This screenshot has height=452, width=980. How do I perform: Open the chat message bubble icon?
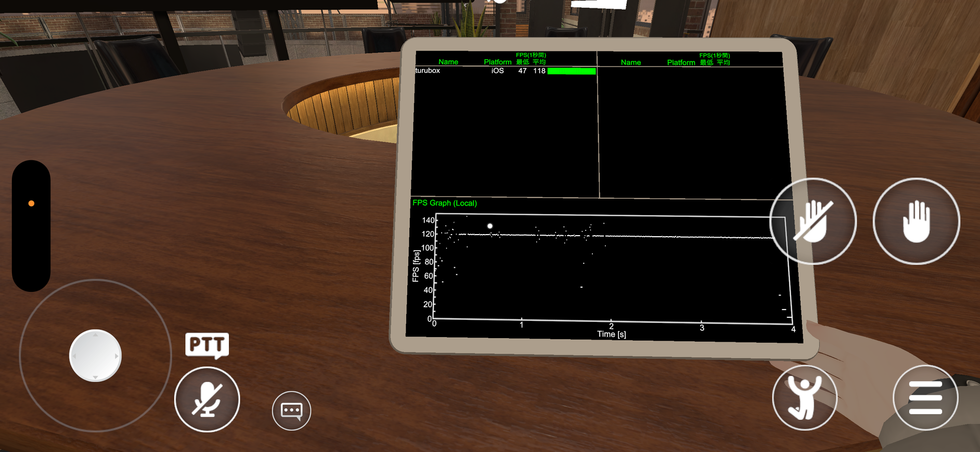tap(291, 410)
